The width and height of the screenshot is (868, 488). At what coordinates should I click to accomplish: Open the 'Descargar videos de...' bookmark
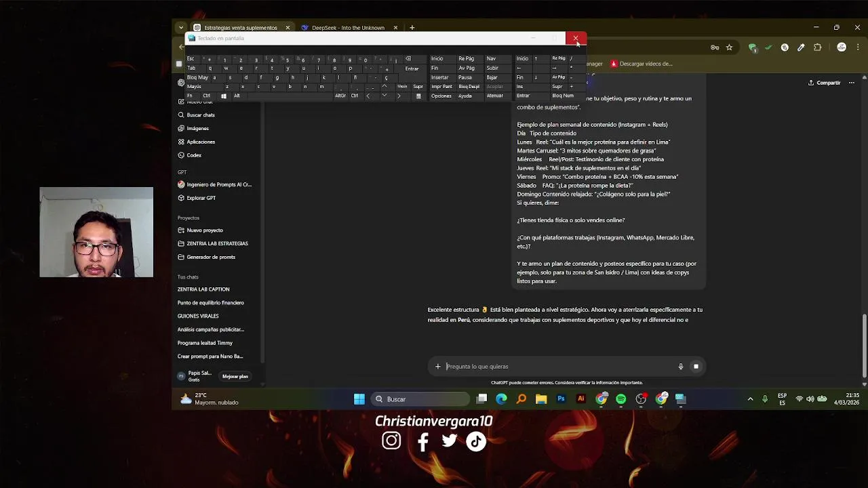tap(642, 64)
